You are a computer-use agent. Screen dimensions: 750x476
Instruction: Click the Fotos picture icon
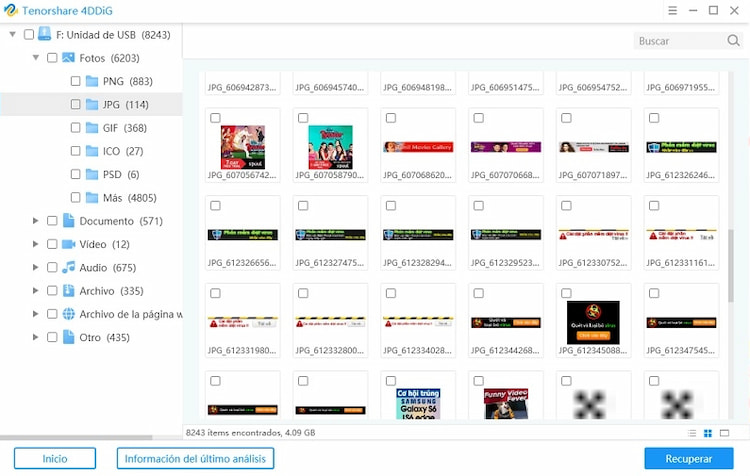coord(68,57)
